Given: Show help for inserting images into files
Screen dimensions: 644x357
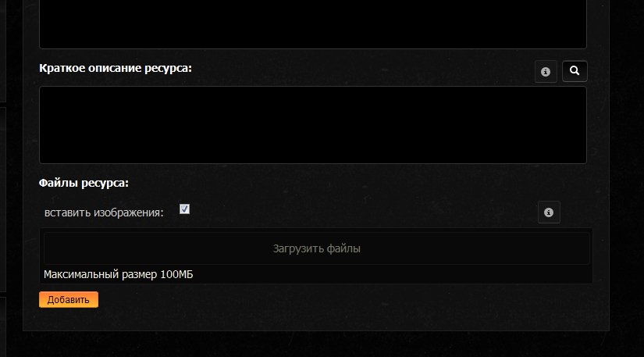Looking at the screenshot, I should point(549,212).
